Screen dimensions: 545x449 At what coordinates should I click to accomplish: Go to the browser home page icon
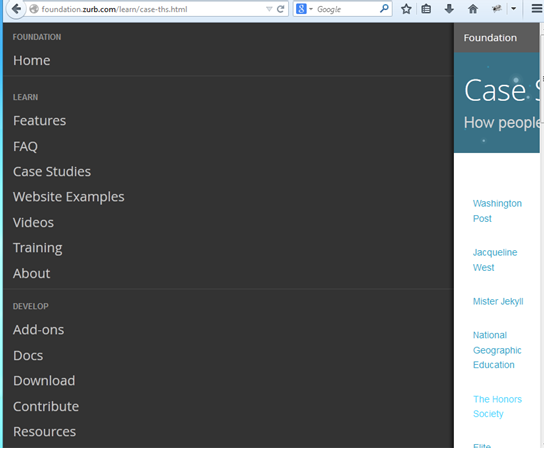(x=473, y=9)
